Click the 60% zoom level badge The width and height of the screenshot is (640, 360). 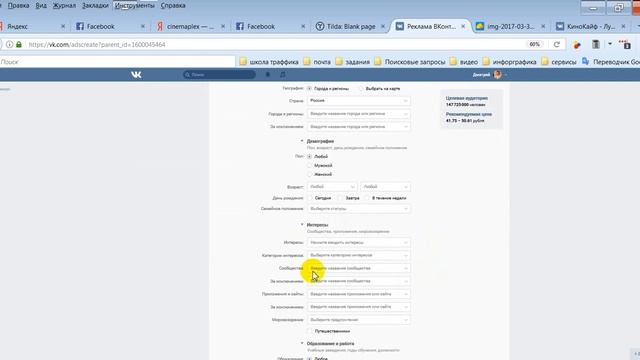[x=535, y=44]
